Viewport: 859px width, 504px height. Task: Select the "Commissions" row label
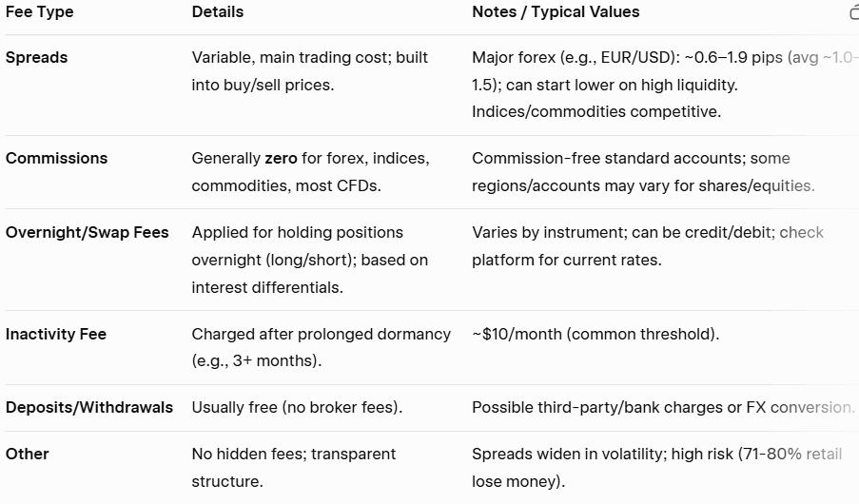point(56,159)
